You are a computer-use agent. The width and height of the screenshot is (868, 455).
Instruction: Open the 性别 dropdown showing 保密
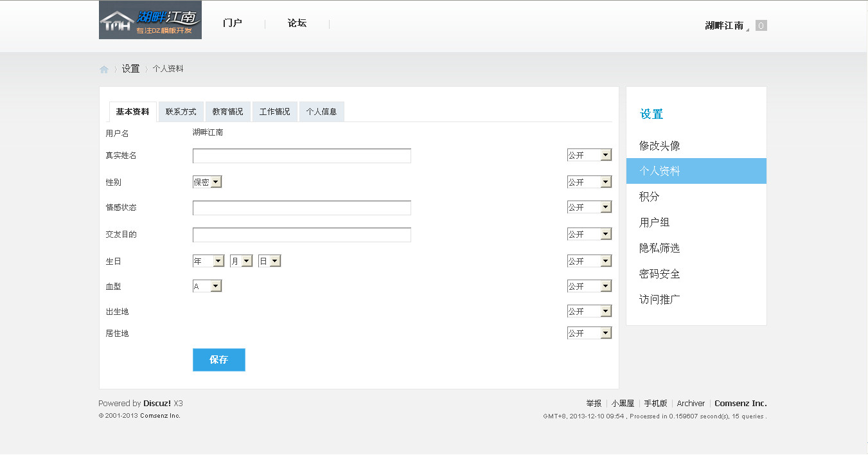tap(208, 182)
